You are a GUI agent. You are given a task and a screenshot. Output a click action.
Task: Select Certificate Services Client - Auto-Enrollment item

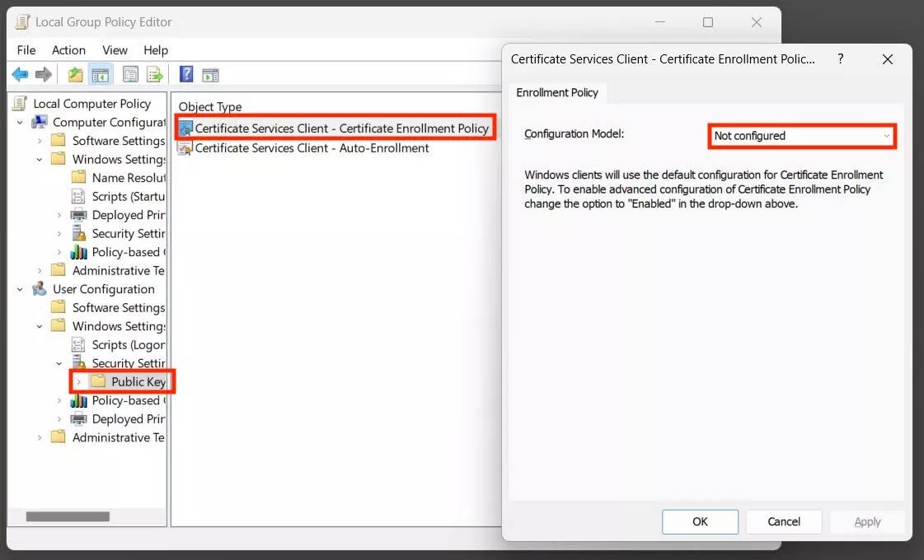coord(312,148)
